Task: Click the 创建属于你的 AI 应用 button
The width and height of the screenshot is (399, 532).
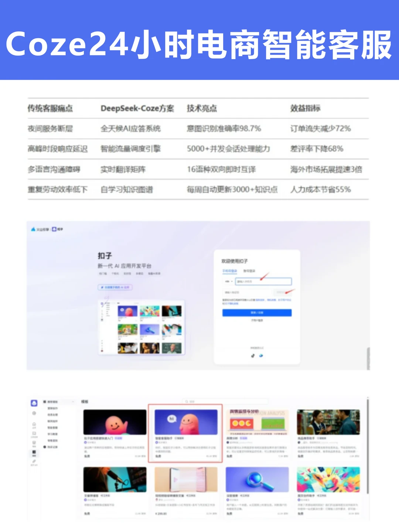Action: point(115,287)
